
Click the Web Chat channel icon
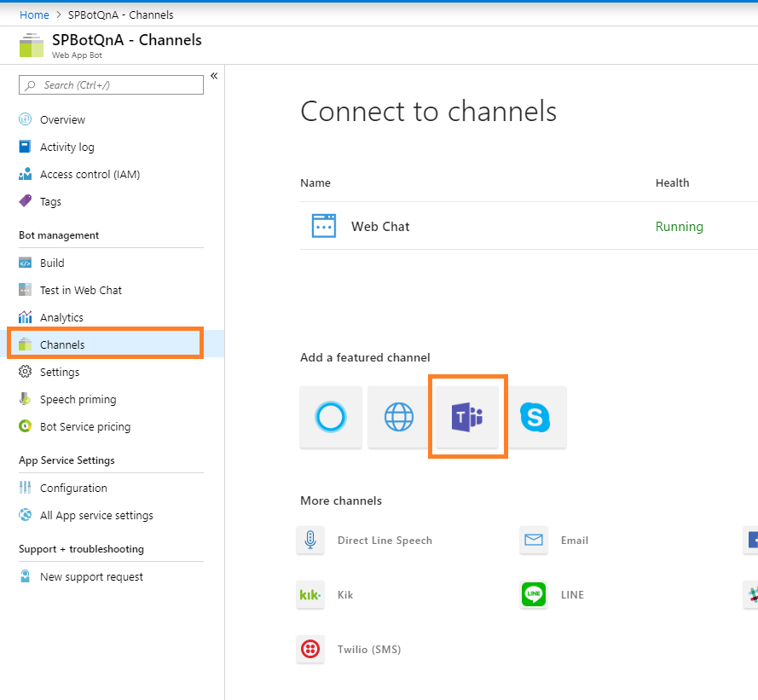[x=324, y=226]
